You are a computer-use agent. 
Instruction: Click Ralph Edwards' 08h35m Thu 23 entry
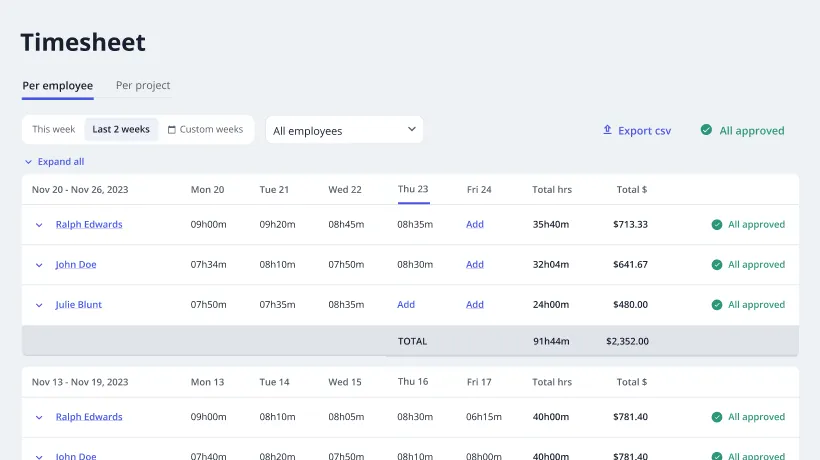click(415, 224)
